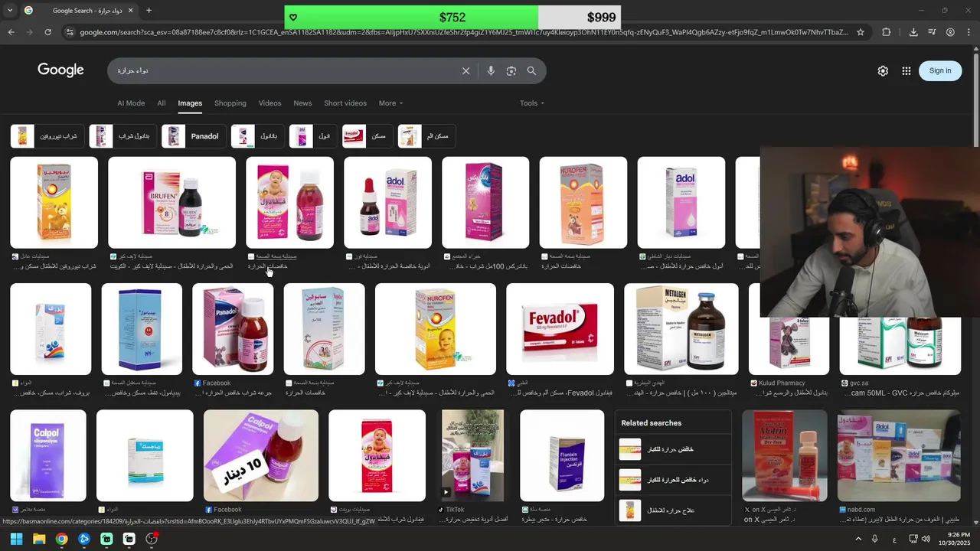Go back to the previous page
Viewport: 980px width, 551px height.
[x=11, y=32]
